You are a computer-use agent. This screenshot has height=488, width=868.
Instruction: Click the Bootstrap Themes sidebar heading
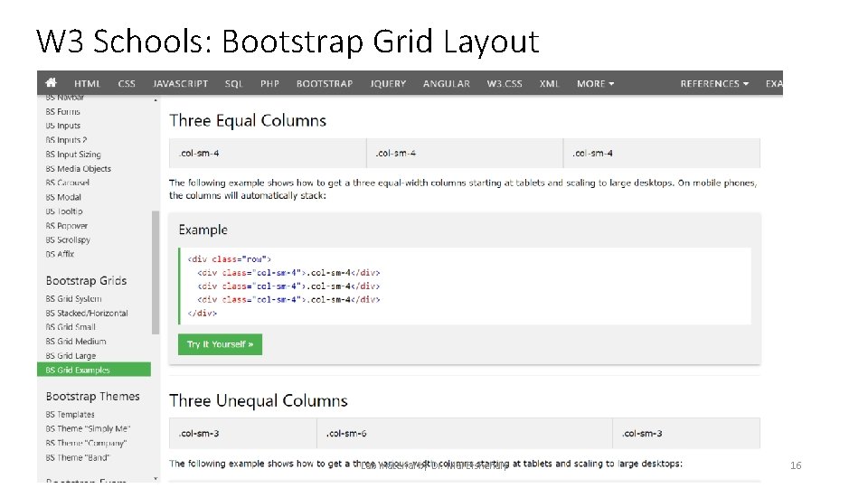pyautogui.click(x=92, y=396)
